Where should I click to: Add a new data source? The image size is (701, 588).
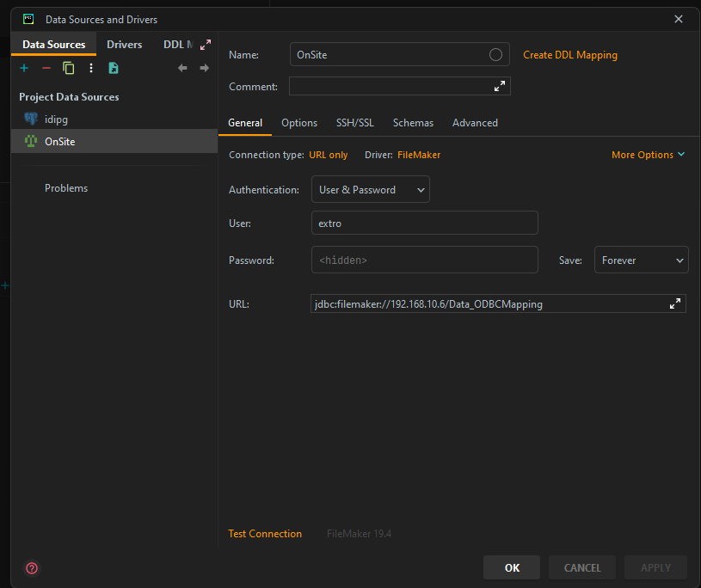(x=23, y=68)
